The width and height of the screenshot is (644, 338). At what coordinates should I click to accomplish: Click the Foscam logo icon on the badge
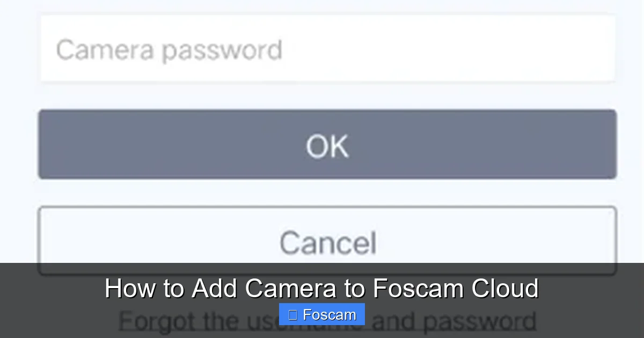[293, 314]
